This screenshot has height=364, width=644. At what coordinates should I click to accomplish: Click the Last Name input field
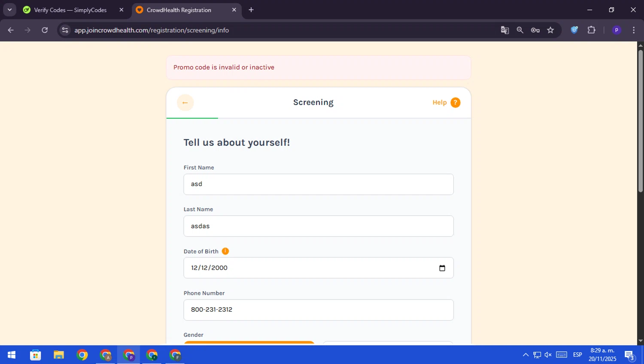tap(319, 226)
